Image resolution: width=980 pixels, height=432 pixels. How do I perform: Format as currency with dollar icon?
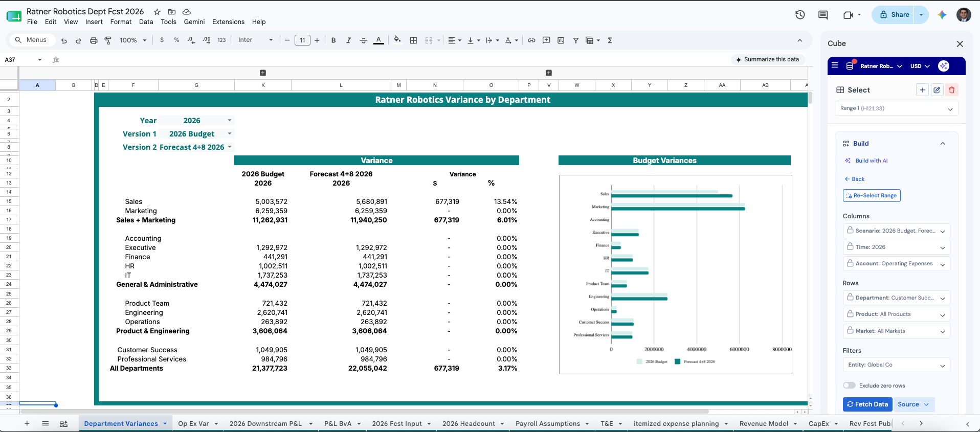pos(162,40)
